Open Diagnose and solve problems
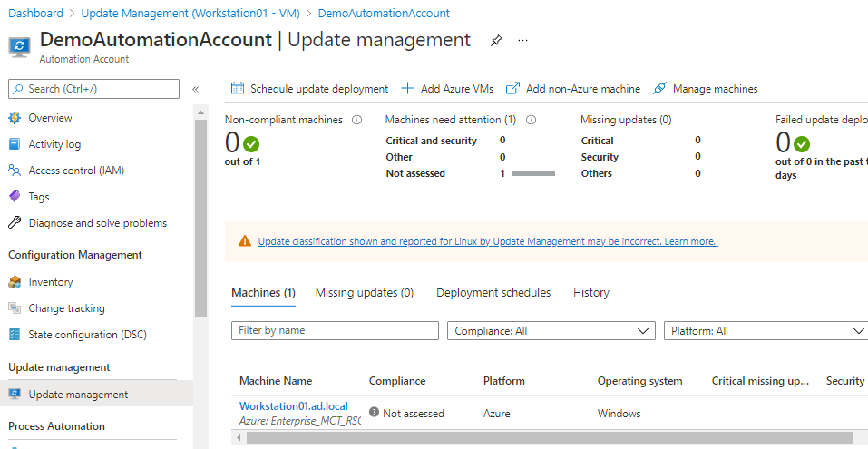This screenshot has height=449, width=868. [97, 223]
